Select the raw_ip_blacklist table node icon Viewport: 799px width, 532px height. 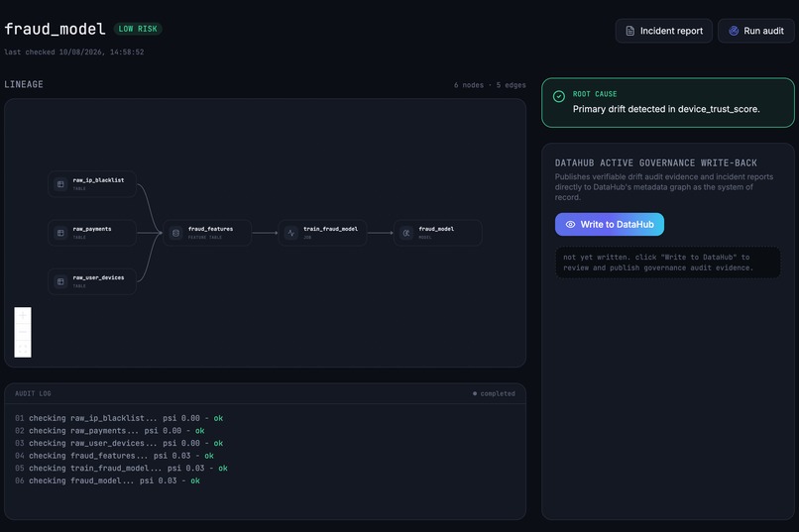[x=60, y=184]
